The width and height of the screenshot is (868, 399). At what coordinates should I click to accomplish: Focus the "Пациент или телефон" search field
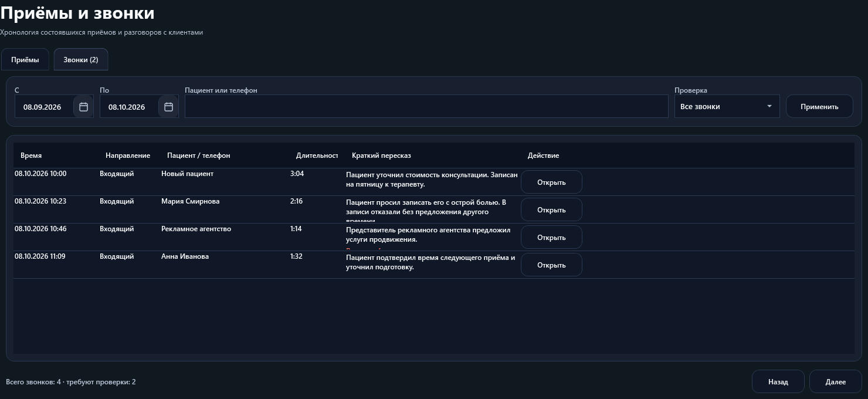point(426,106)
